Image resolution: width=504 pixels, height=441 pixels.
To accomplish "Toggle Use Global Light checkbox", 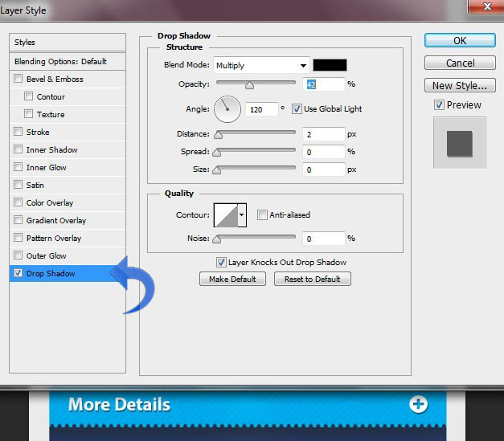I will click(x=297, y=109).
